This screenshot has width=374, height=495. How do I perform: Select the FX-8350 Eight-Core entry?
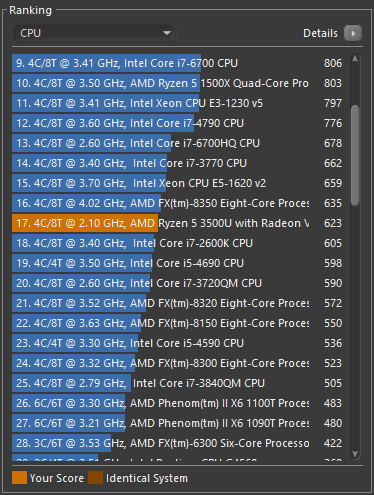coord(178,203)
